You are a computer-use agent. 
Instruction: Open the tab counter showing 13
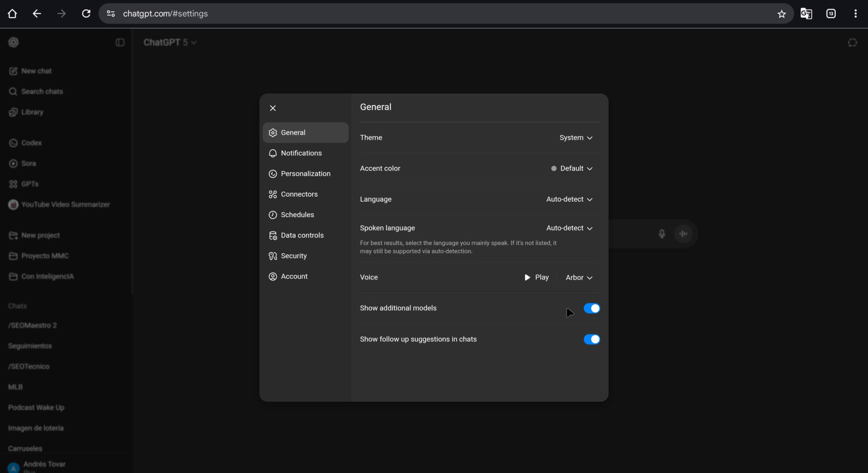[831, 14]
